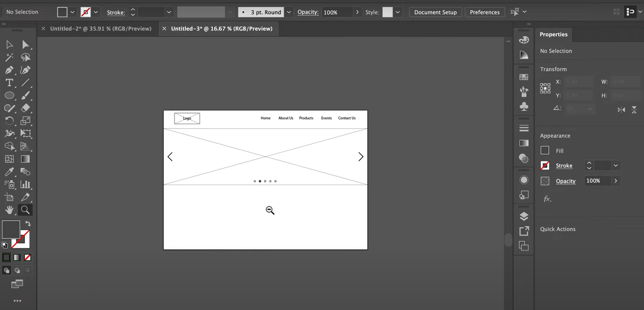
Task: Select the Paintbrush tool
Action: click(x=25, y=95)
